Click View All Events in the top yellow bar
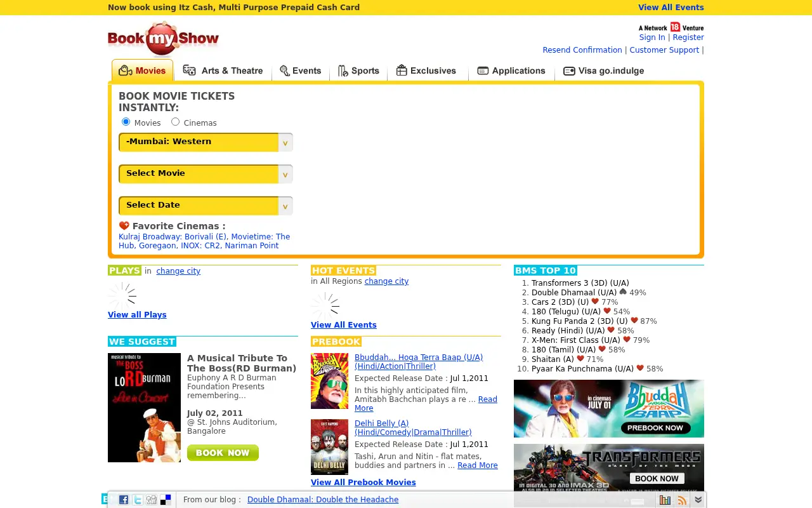The height and width of the screenshot is (508, 812). 671,8
